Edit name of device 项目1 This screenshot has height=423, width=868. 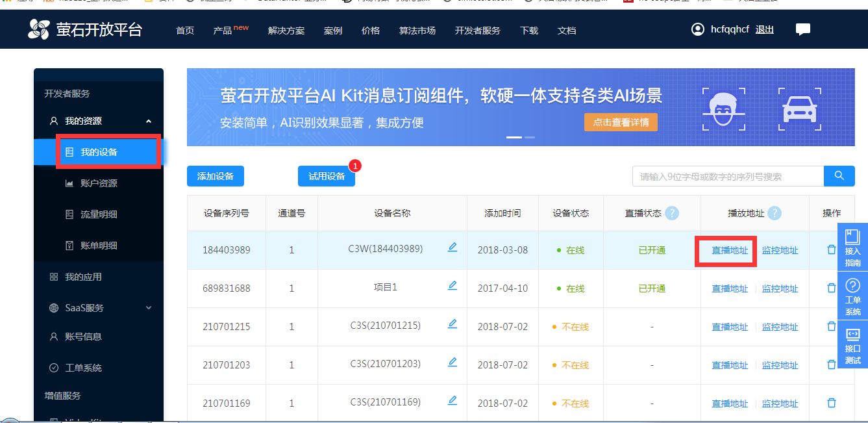point(453,286)
